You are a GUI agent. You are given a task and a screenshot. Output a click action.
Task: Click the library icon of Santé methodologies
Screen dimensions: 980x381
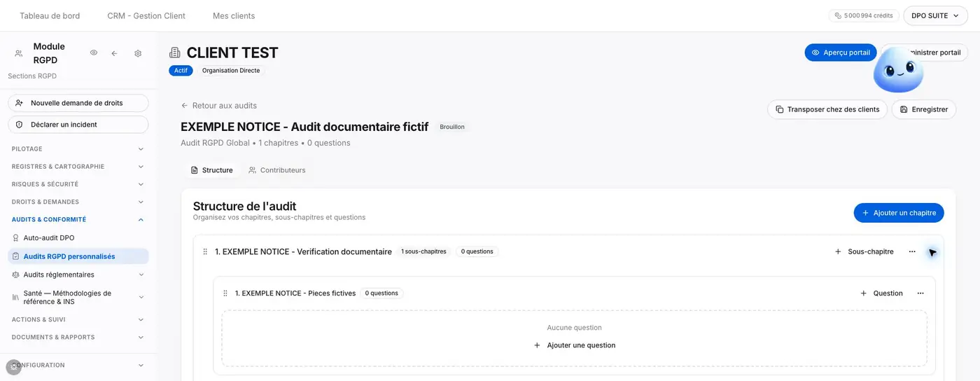point(16,298)
